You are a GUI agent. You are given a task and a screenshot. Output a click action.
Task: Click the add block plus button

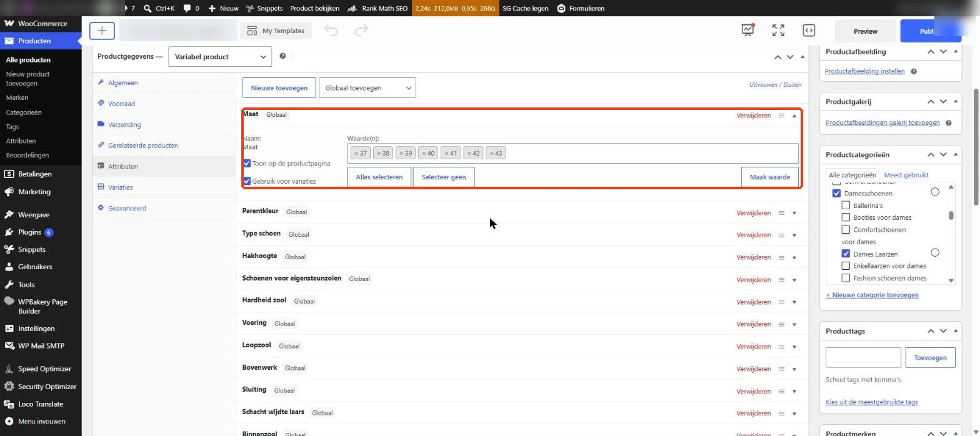click(x=102, y=31)
